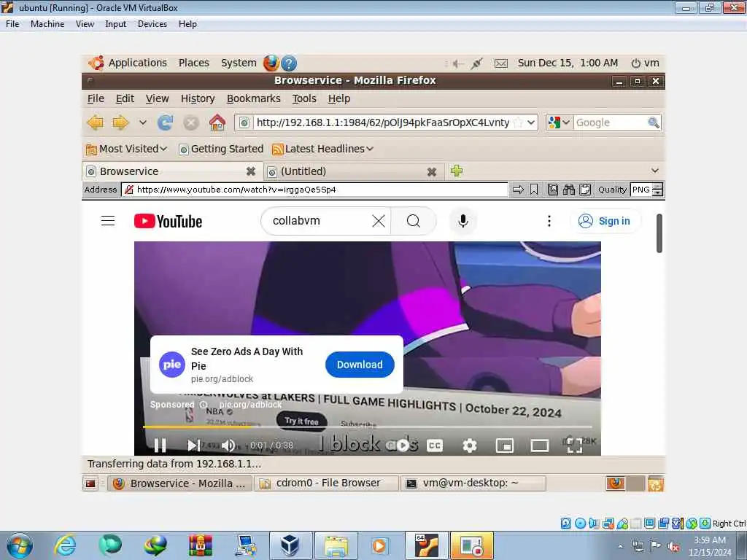Adjust the PNG quality stepper
This screenshot has width=747, height=560.
657,190
